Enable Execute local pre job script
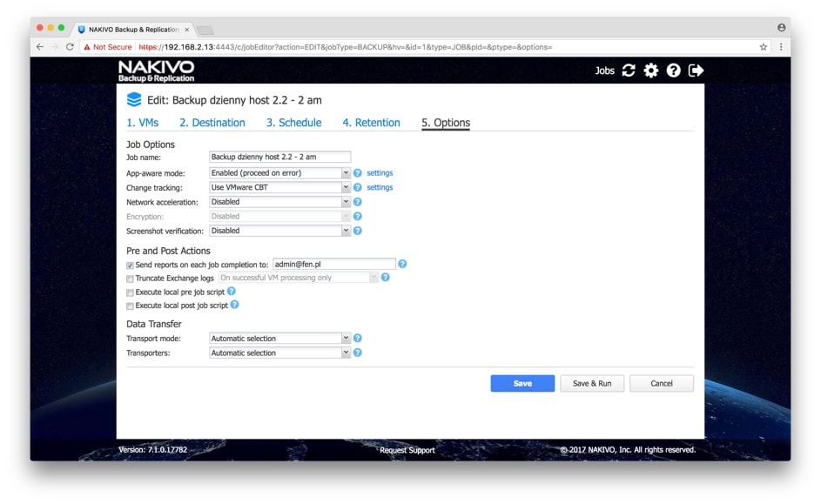This screenshot has width=821, height=504. pyautogui.click(x=130, y=292)
